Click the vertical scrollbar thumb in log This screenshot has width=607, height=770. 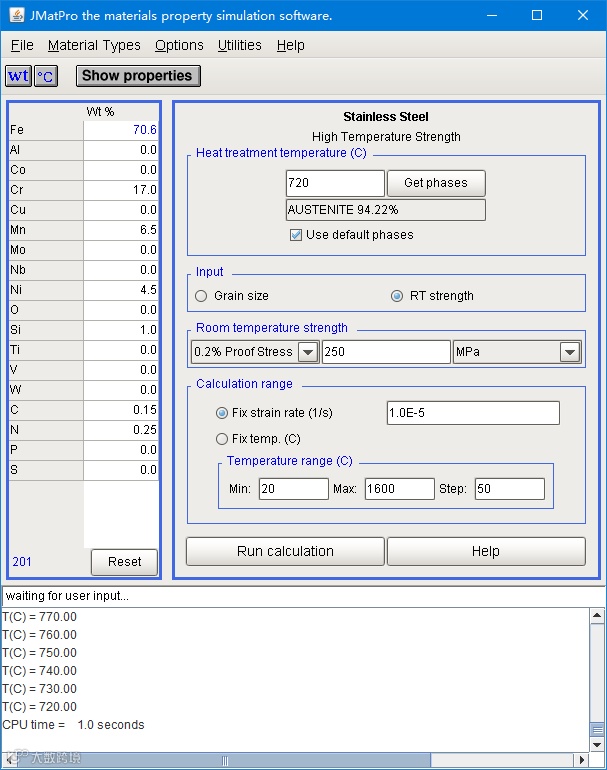[597, 730]
